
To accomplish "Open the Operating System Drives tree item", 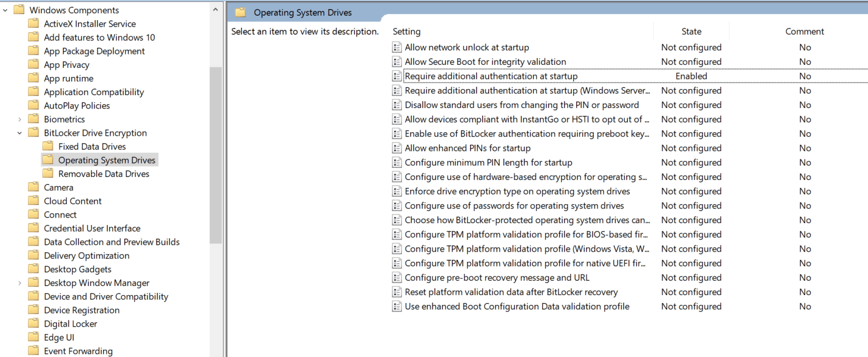I will [107, 160].
